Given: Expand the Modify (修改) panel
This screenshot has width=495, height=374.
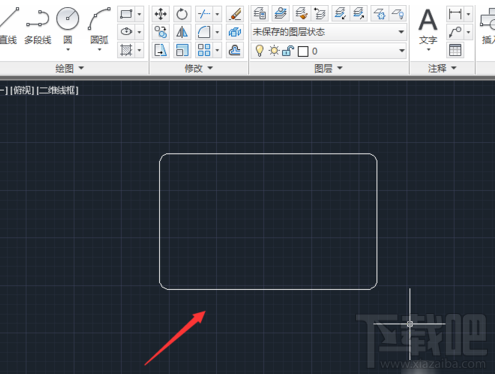Looking at the screenshot, I should point(199,68).
